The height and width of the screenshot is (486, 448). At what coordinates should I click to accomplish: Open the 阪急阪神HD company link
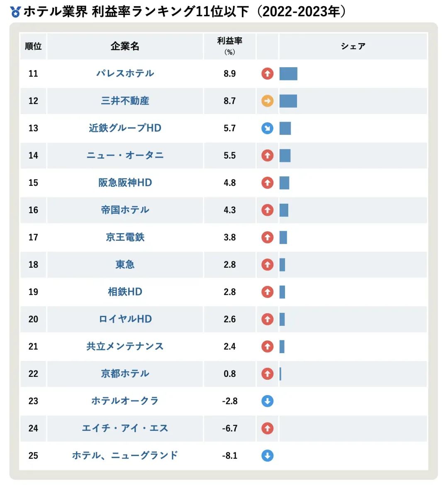coord(125,183)
